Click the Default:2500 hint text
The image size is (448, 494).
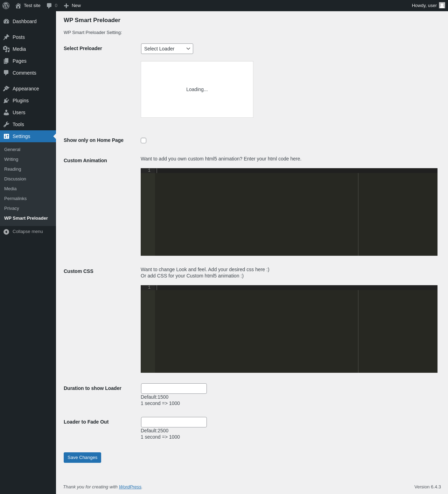[x=154, y=431]
